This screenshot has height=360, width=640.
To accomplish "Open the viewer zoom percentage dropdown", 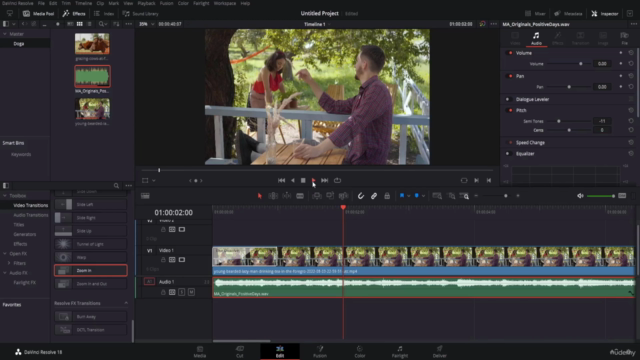I will pos(153,24).
